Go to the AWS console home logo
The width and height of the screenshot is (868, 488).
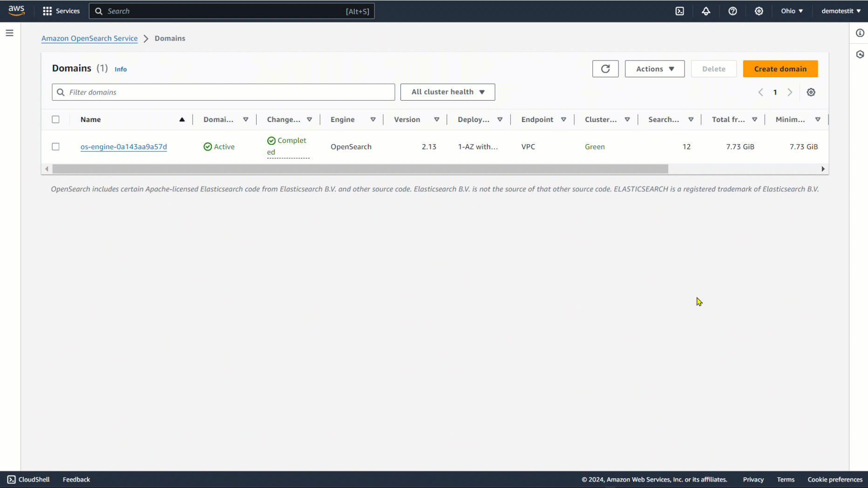coord(16,11)
